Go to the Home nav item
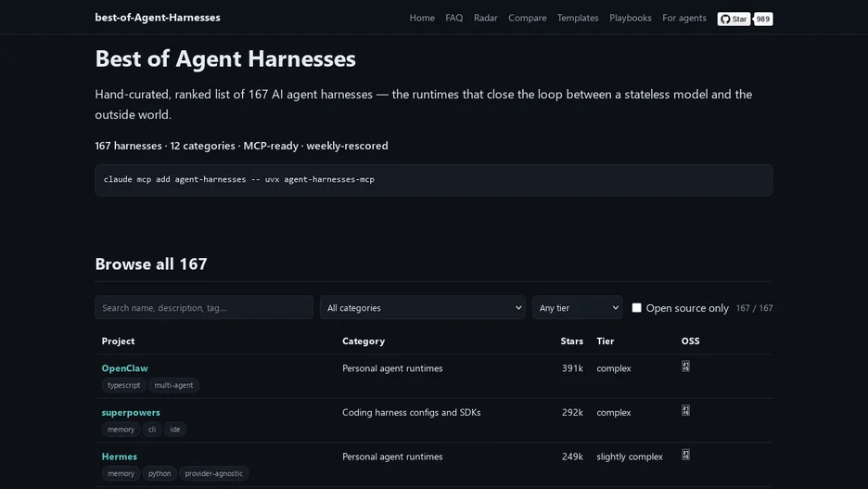The height and width of the screenshot is (489, 868). click(422, 18)
